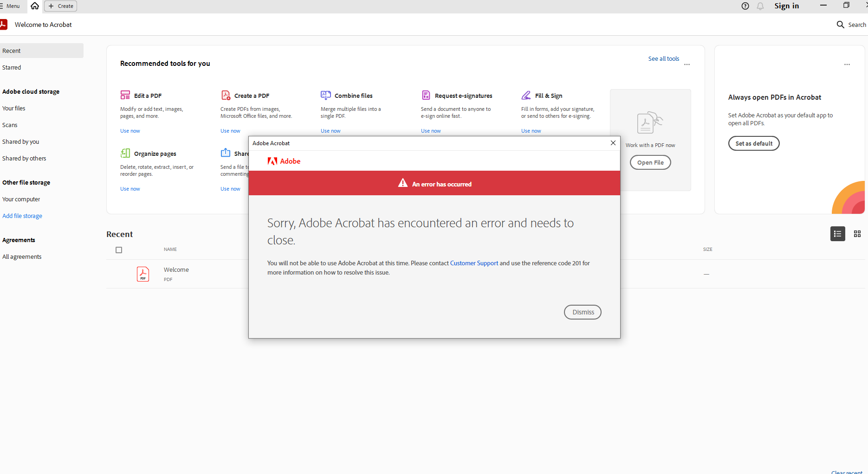Click the Create button in top bar
Screen dimensions: 868x474
coord(61,6)
